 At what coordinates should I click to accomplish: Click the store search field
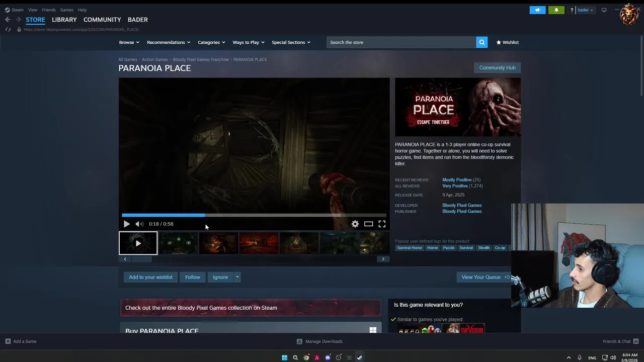tap(401, 42)
